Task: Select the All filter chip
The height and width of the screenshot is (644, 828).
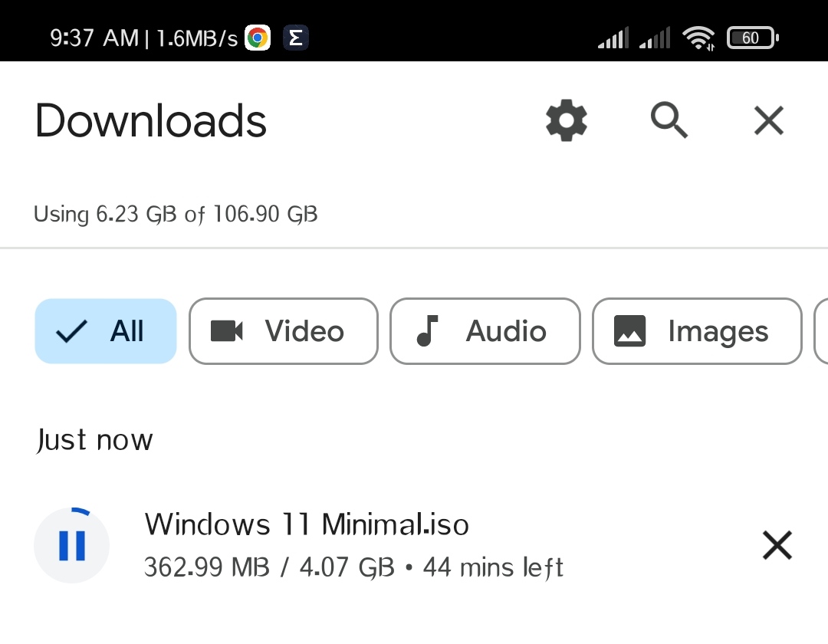Action: point(106,331)
